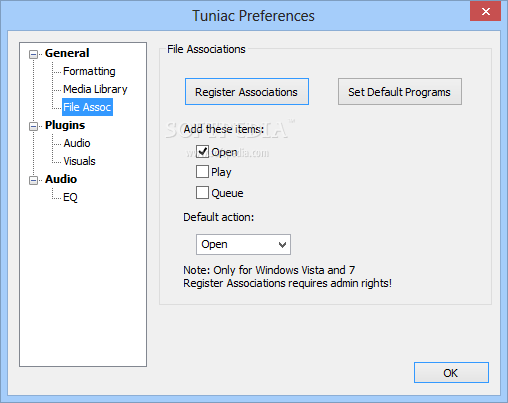The height and width of the screenshot is (403, 508).
Task: Uncheck the Open checkbox
Action: 202,152
